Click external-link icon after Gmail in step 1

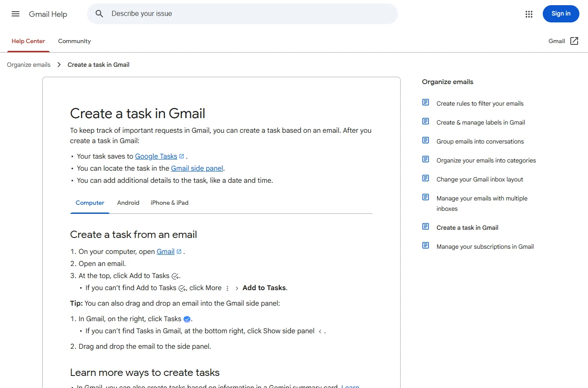click(x=179, y=252)
